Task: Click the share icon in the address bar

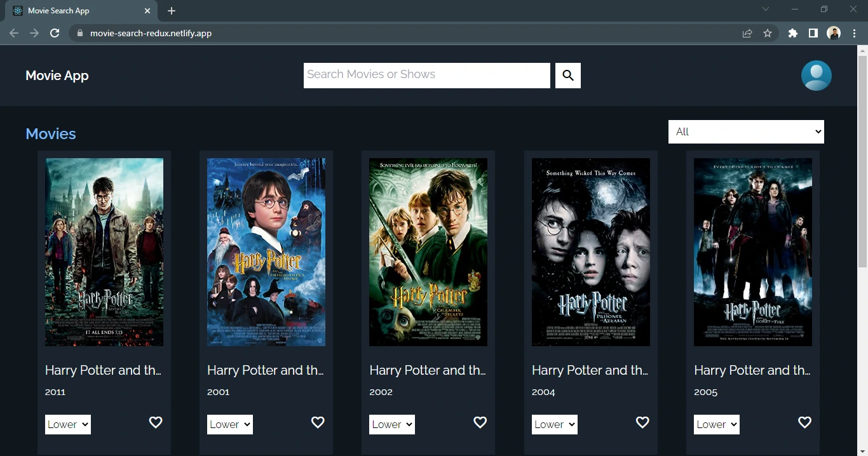Action: (747, 32)
